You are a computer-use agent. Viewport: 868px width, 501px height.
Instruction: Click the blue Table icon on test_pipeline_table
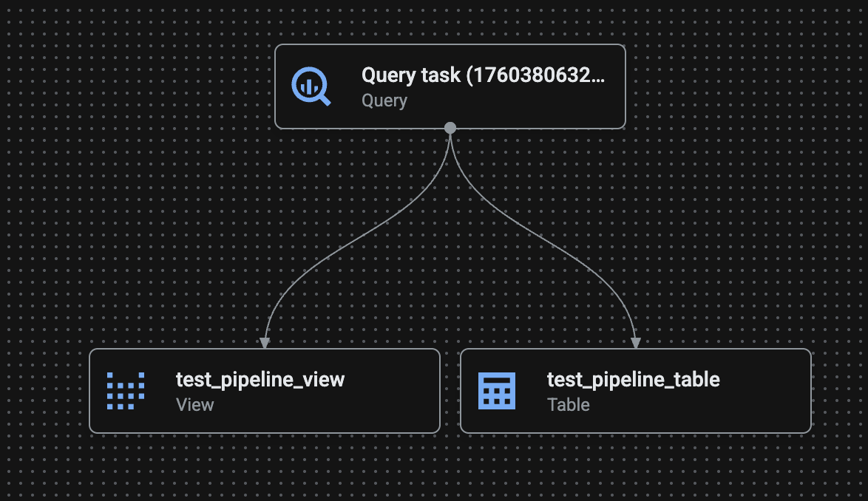(496, 390)
